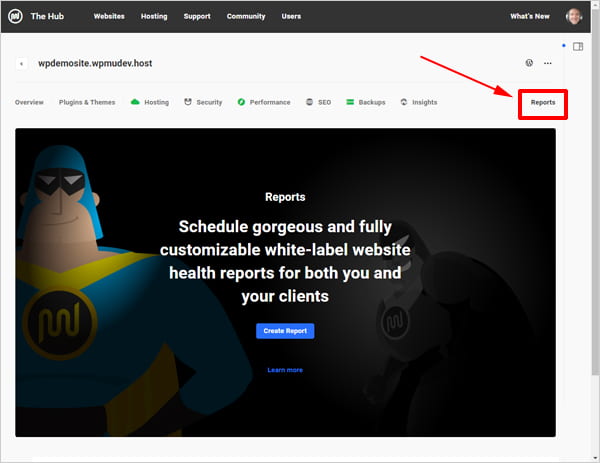Click the green Backups icon

[350, 102]
